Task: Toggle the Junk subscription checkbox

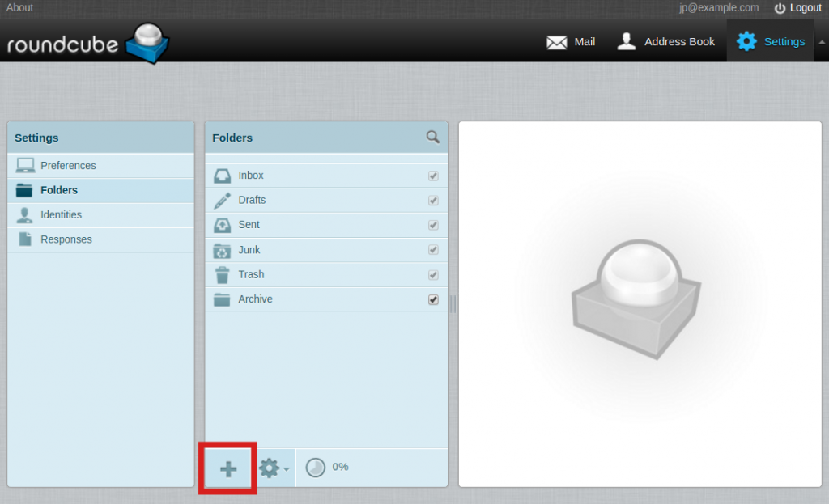Action: [434, 250]
